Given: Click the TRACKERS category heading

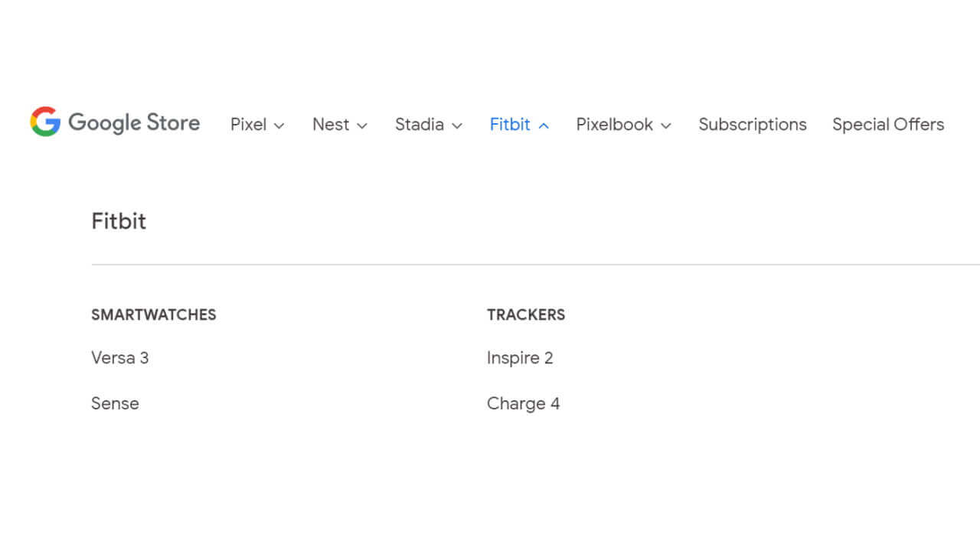Looking at the screenshot, I should point(526,315).
